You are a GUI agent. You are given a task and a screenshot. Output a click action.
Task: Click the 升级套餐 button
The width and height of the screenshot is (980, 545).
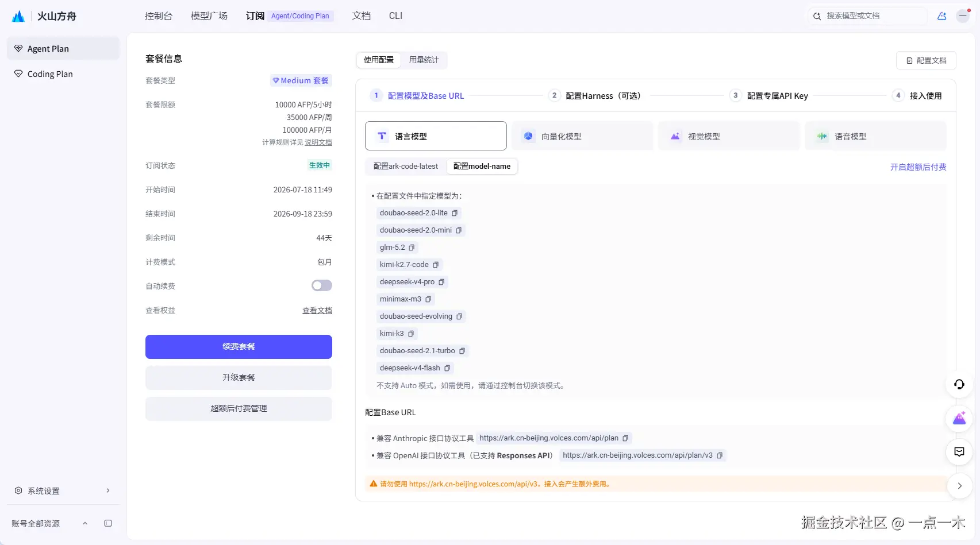click(x=239, y=378)
